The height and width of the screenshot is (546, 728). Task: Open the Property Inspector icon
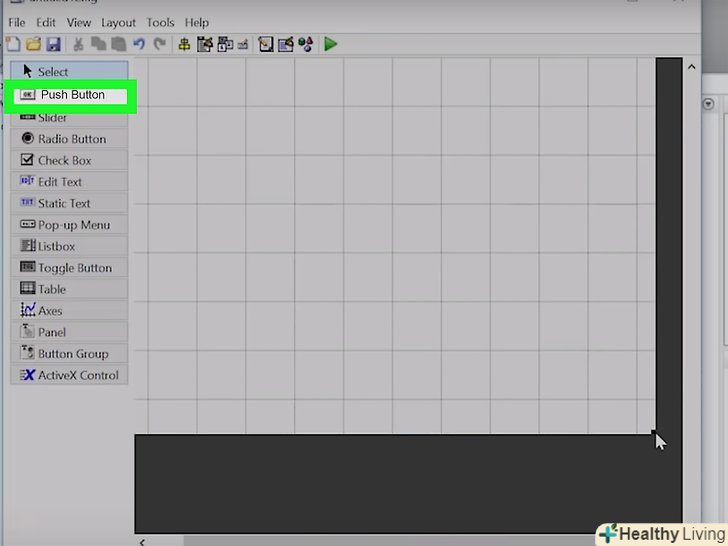pos(286,44)
